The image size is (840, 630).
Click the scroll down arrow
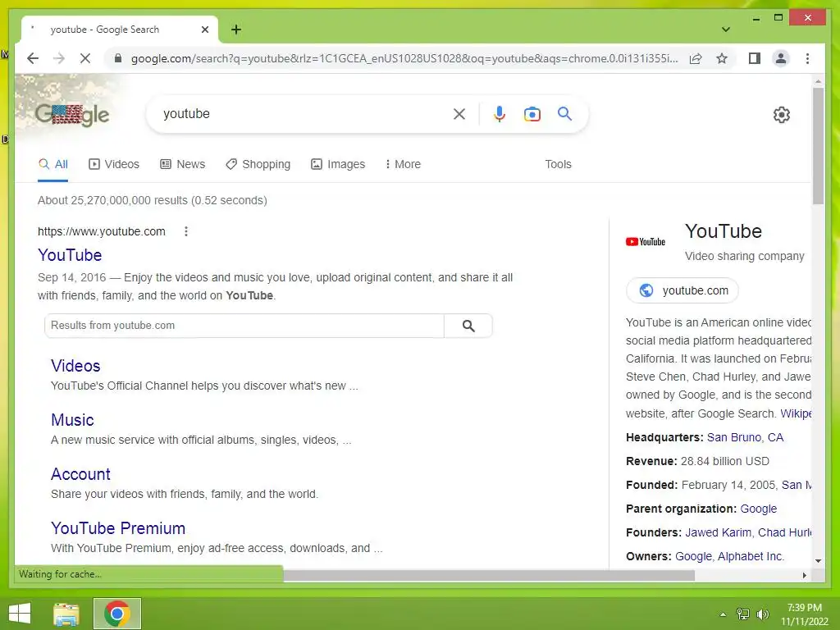(818, 561)
